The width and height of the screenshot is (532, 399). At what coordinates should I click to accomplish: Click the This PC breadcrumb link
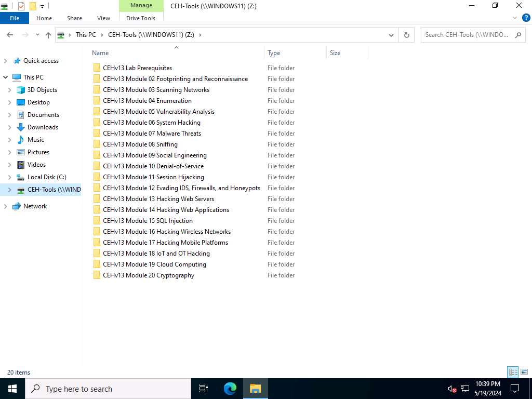86,35
